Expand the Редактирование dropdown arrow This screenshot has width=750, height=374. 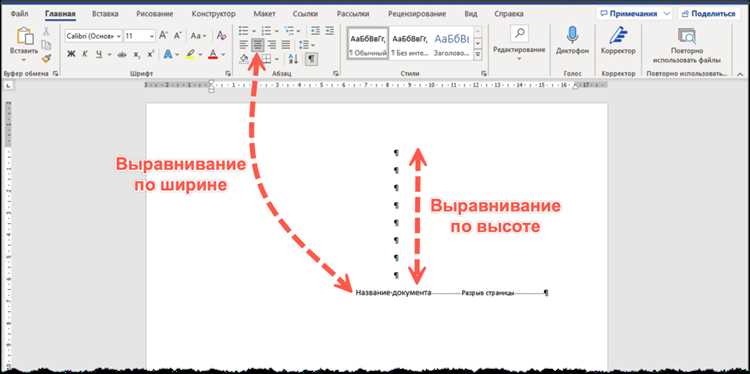tap(519, 59)
